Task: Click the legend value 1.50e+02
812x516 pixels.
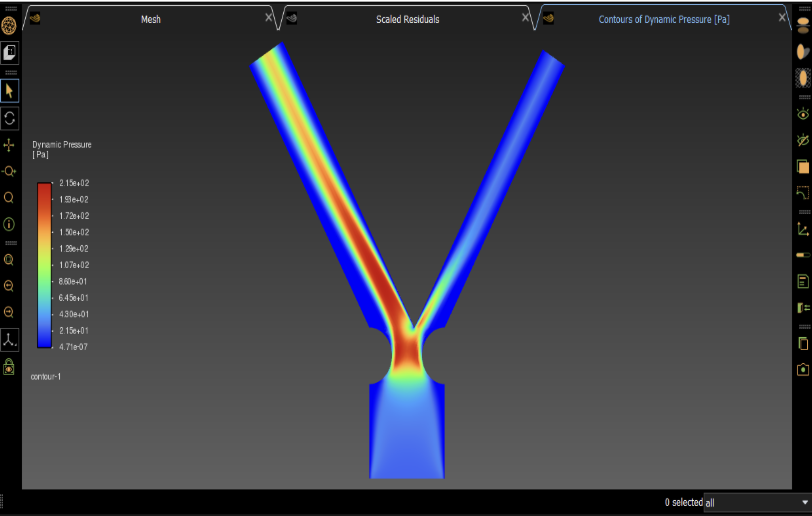Action: coord(74,232)
